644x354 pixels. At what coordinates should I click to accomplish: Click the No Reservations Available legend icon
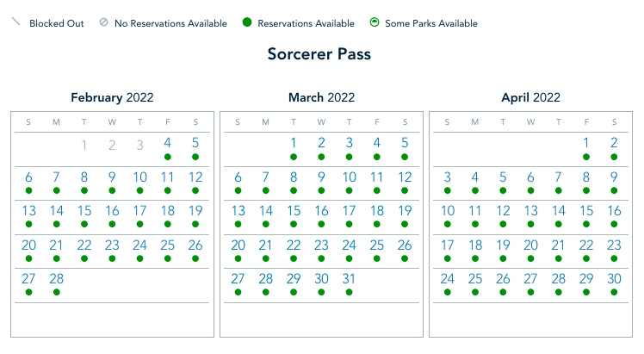pos(103,23)
